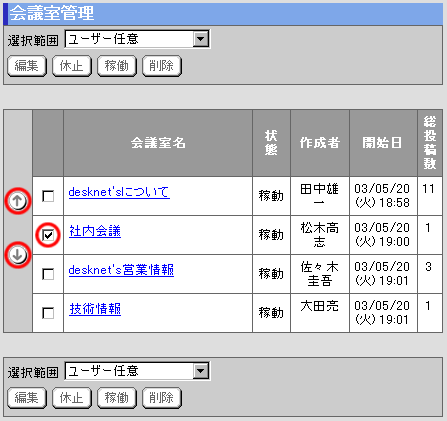Click the move up arrow icon
Screen dimensions: 447x421
tap(17, 201)
